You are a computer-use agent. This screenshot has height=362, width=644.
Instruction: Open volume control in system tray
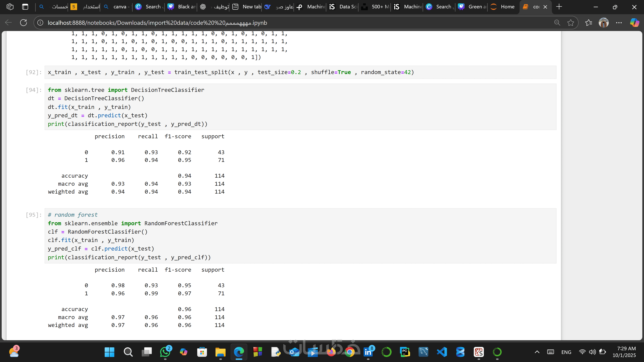click(592, 352)
